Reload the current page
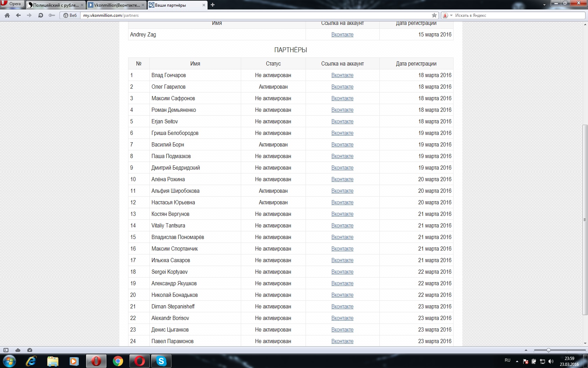Screen dimensions: 588x368 tap(41, 15)
